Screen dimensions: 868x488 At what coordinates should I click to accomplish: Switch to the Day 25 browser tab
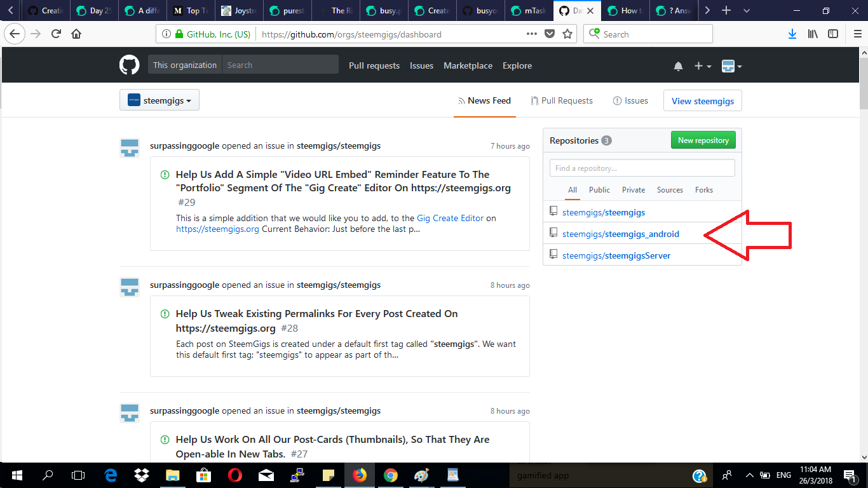coord(93,11)
